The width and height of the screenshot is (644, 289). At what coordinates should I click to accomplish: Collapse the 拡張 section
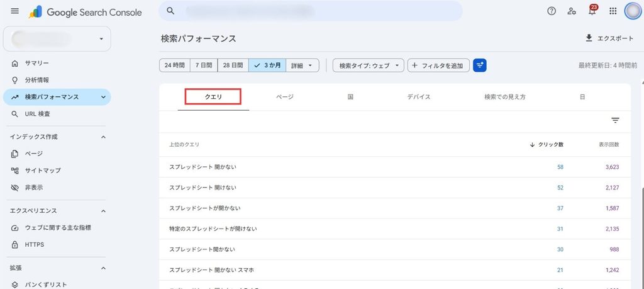click(x=103, y=268)
